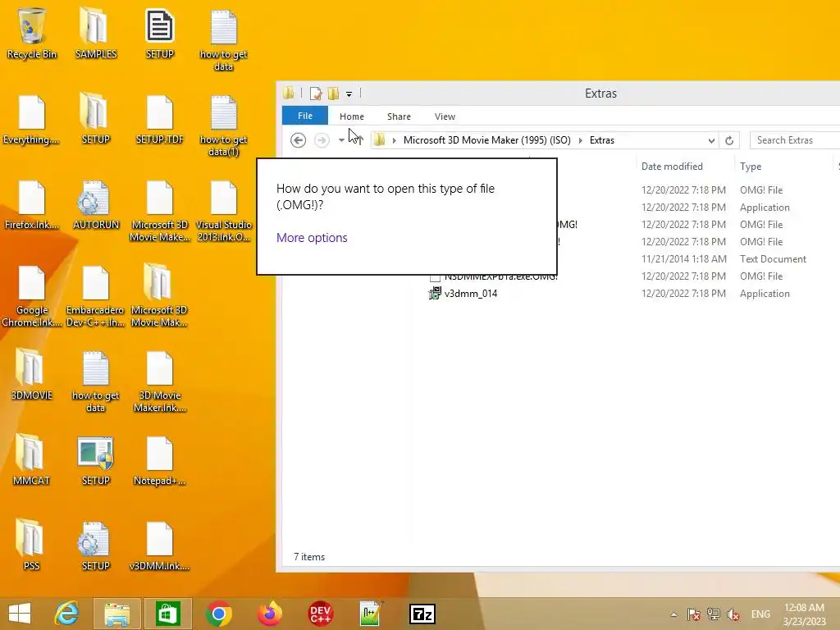Select the Visual Studio 2013.lnk desktop file

click(223, 211)
